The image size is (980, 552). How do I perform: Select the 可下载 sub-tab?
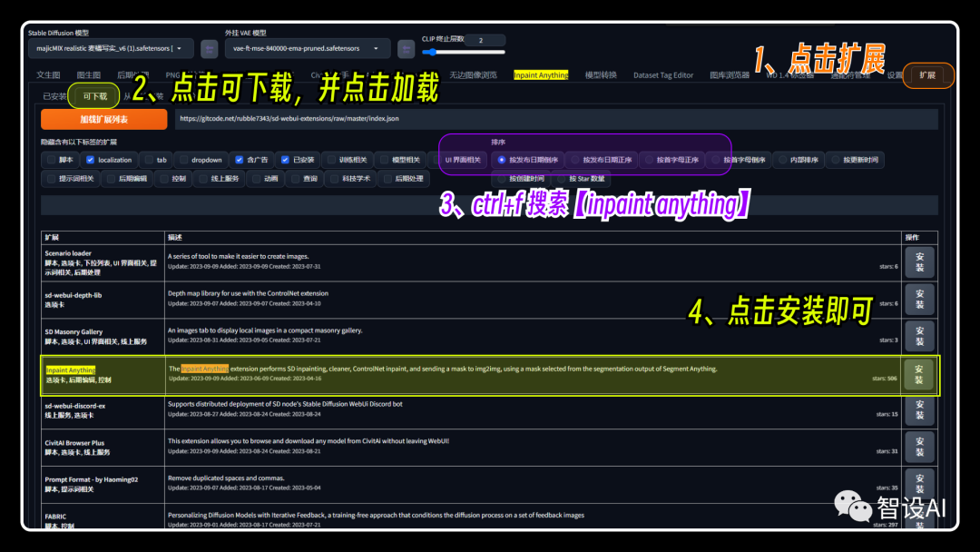pos(95,96)
